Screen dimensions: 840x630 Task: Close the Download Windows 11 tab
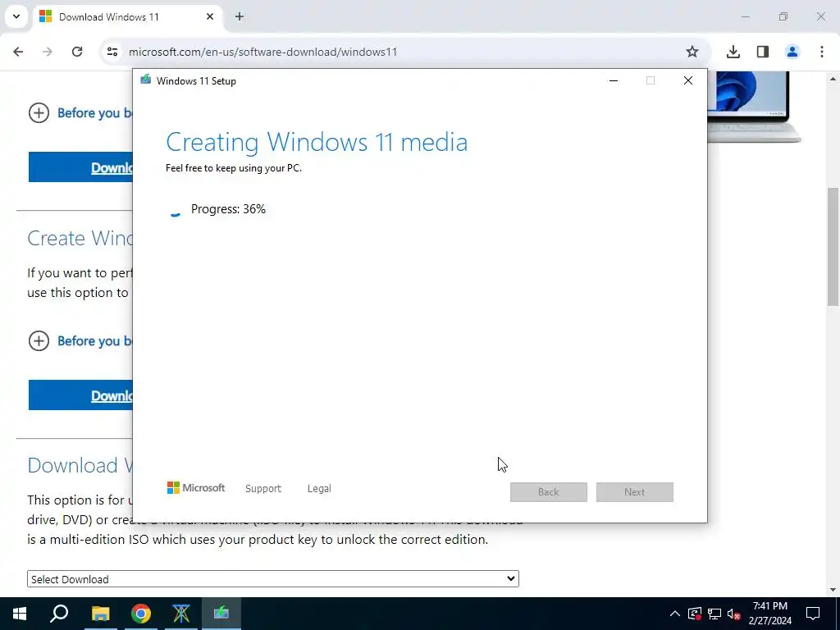(x=210, y=16)
